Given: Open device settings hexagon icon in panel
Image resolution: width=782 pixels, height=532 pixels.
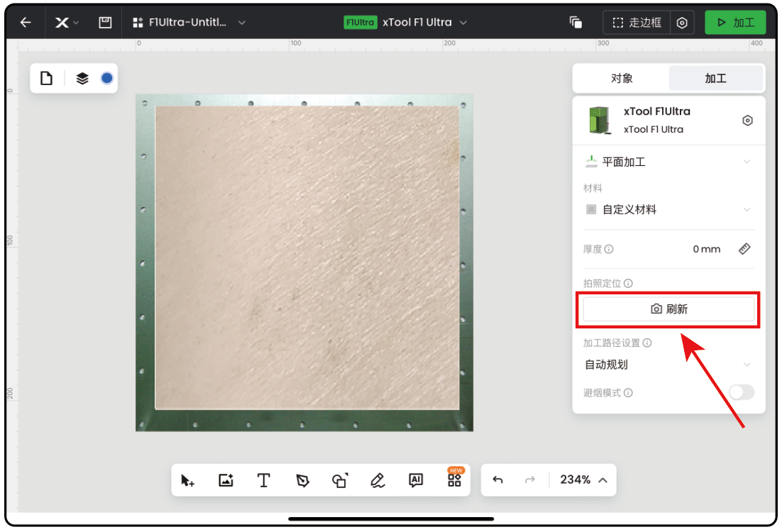Looking at the screenshot, I should 747,120.
